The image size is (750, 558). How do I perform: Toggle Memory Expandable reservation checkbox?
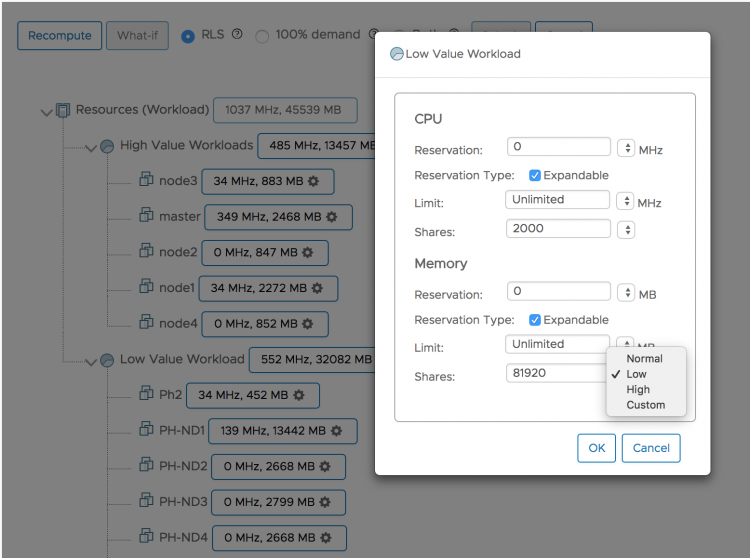(x=535, y=320)
